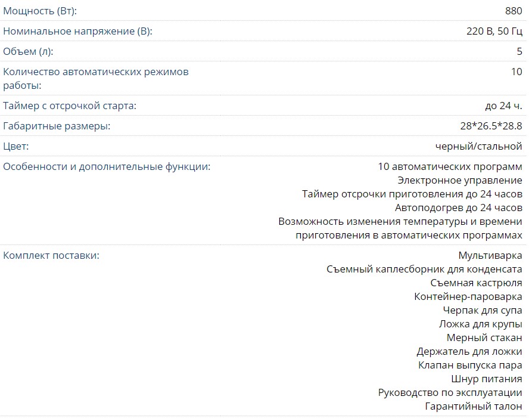Click "Съемный каплесборник для конденсата" text

(x=424, y=269)
